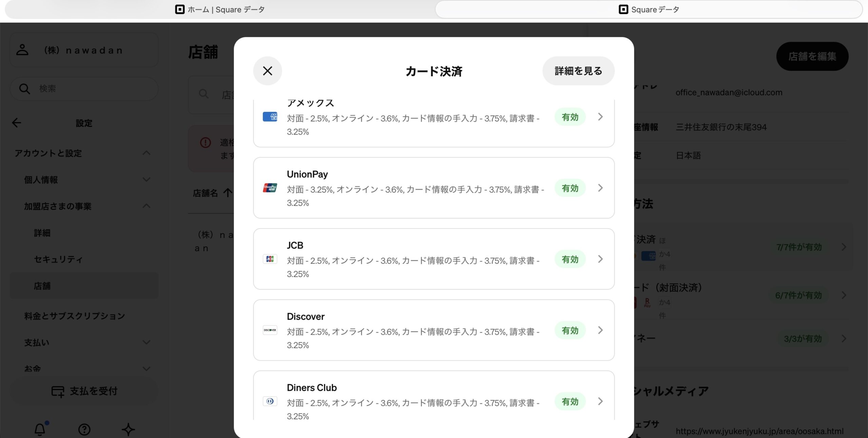This screenshot has height=438, width=868.
Task: Click the 支払を受付 button
Action: pos(84,391)
